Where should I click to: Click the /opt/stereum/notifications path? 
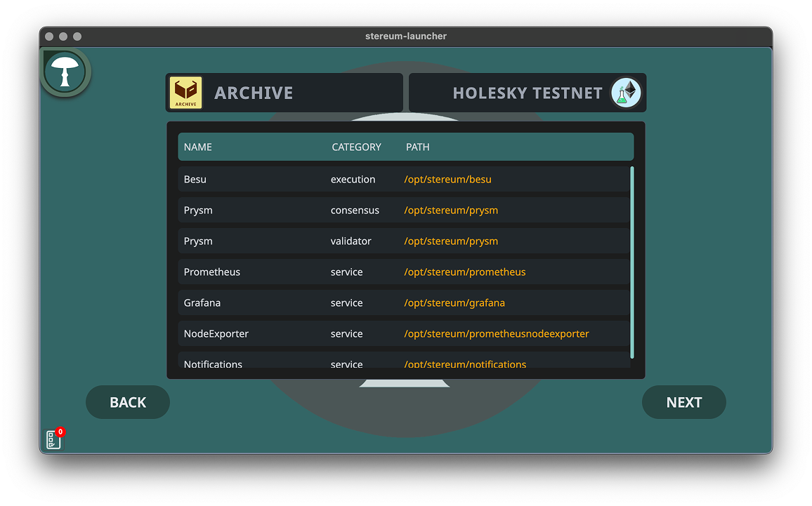coord(465,364)
